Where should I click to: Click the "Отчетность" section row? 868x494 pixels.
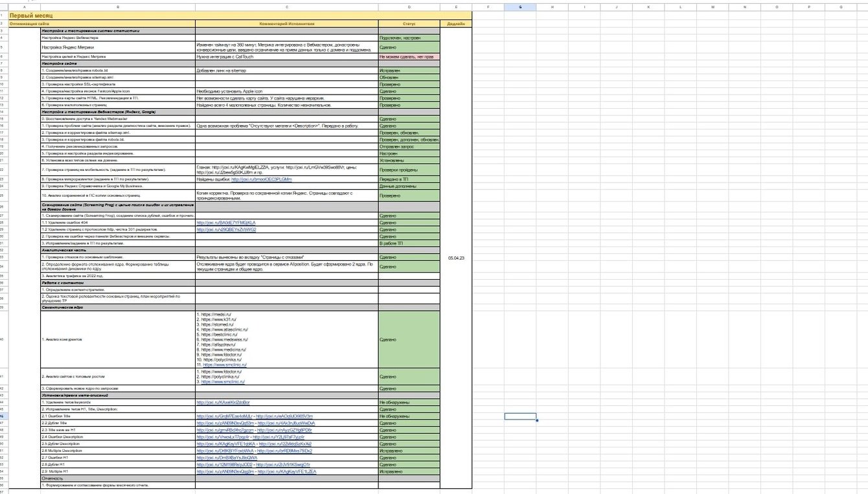(118, 478)
